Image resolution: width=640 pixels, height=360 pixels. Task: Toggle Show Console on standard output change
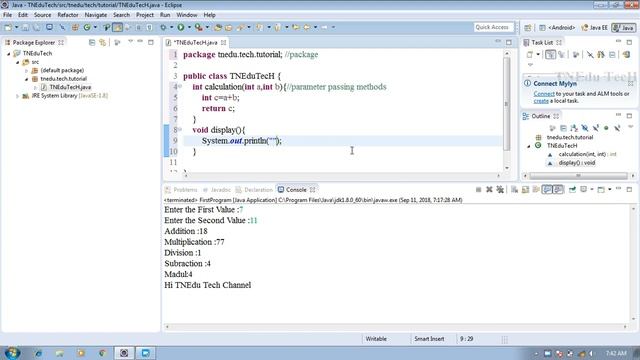click(547, 190)
